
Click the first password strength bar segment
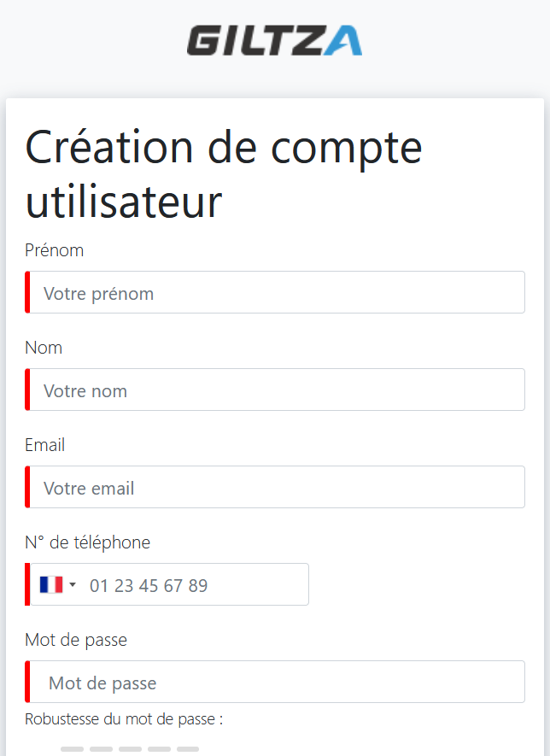(x=72, y=749)
